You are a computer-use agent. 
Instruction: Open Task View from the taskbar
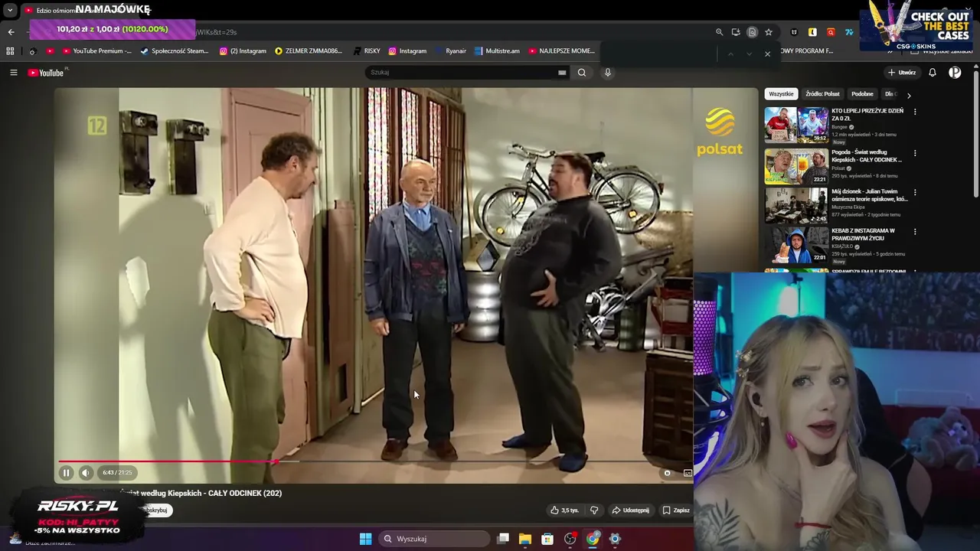[503, 539]
